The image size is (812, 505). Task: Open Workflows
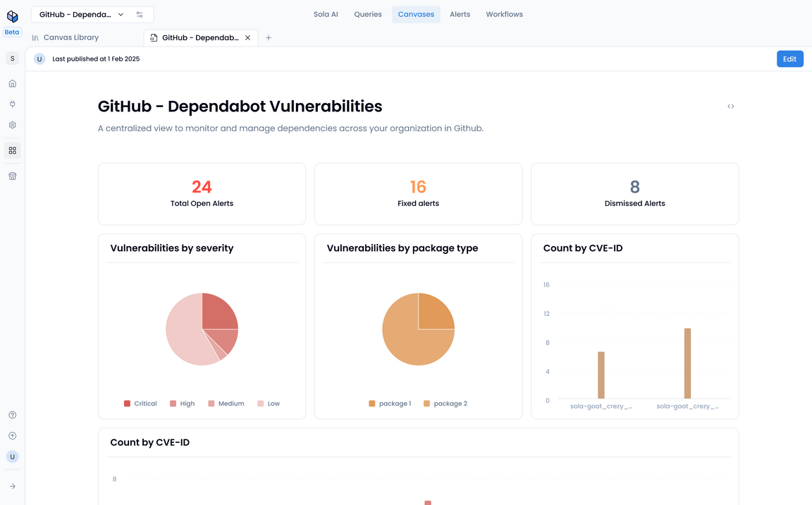[505, 15]
